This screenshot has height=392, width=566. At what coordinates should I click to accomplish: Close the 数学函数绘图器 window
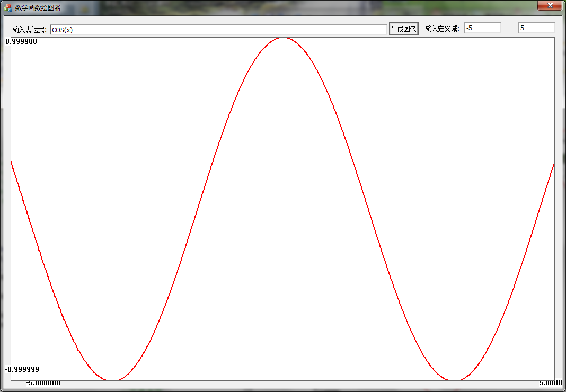[550, 5]
